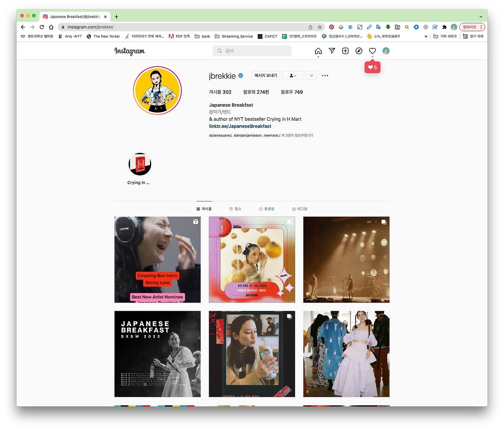The height and width of the screenshot is (430, 504).
Task: View 팔로워 274천 followers list
Action: point(256,92)
